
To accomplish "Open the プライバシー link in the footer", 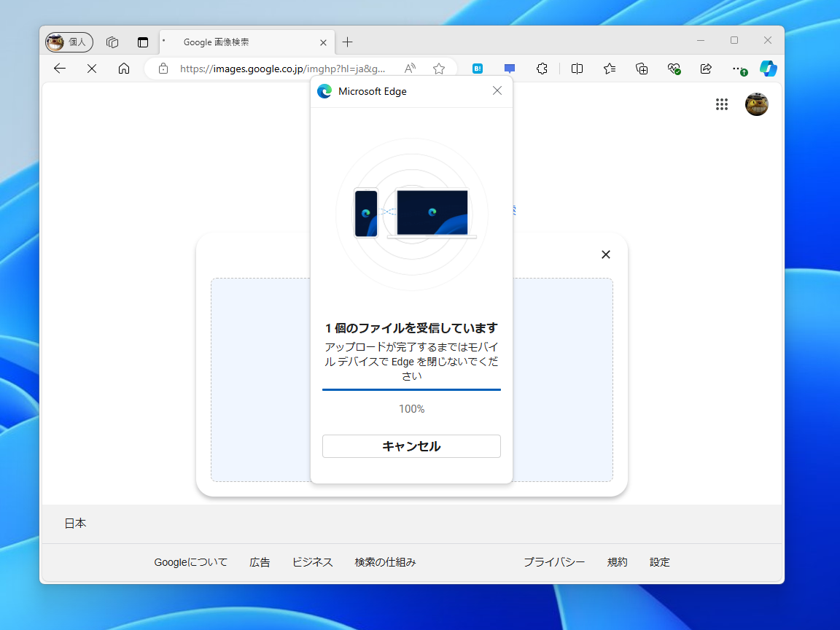I will pyautogui.click(x=554, y=562).
